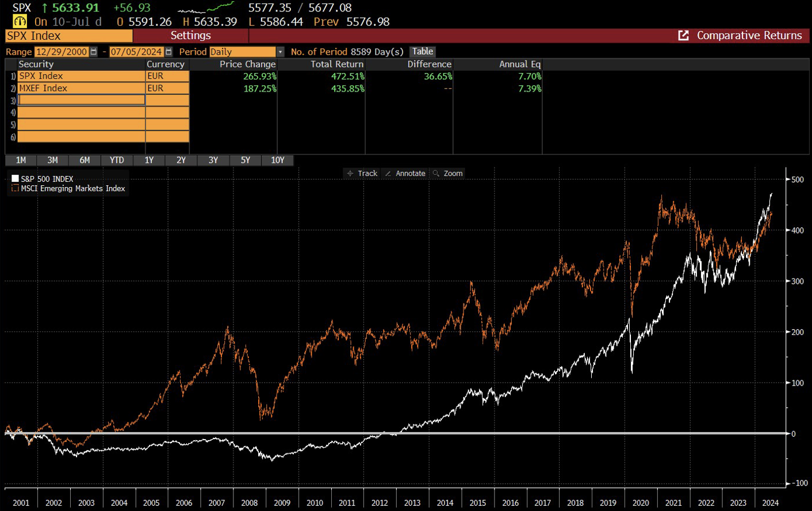Click annual equivalent value 7.39%
This screenshot has height=511, width=812.
[x=530, y=89]
